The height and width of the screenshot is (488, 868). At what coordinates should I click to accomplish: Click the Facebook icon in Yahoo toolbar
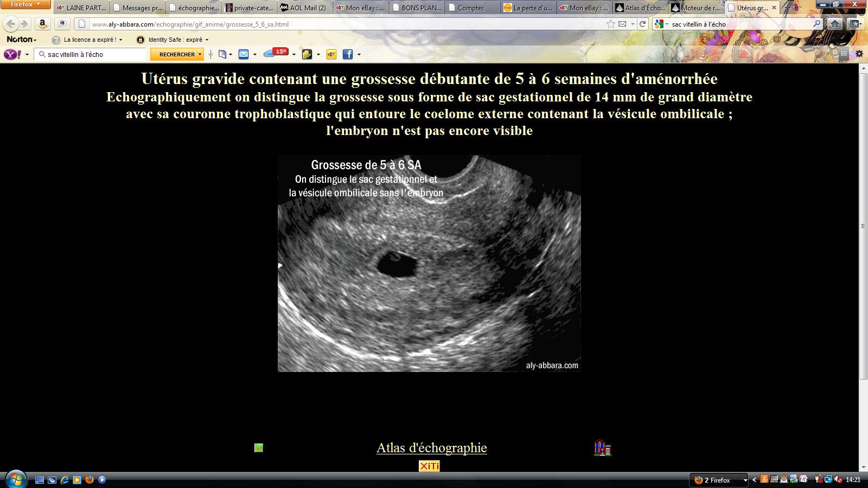point(348,54)
